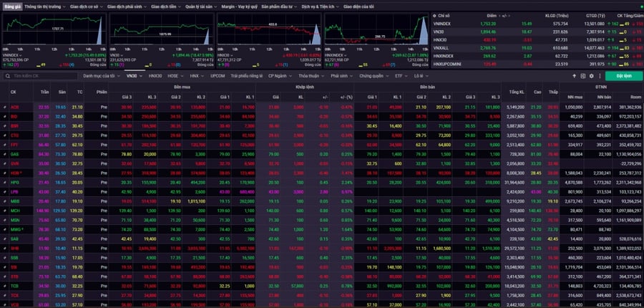Image resolution: width=644 pixels, height=308 pixels.
Task: Switch to the UPCOM board tab
Action: point(218,76)
